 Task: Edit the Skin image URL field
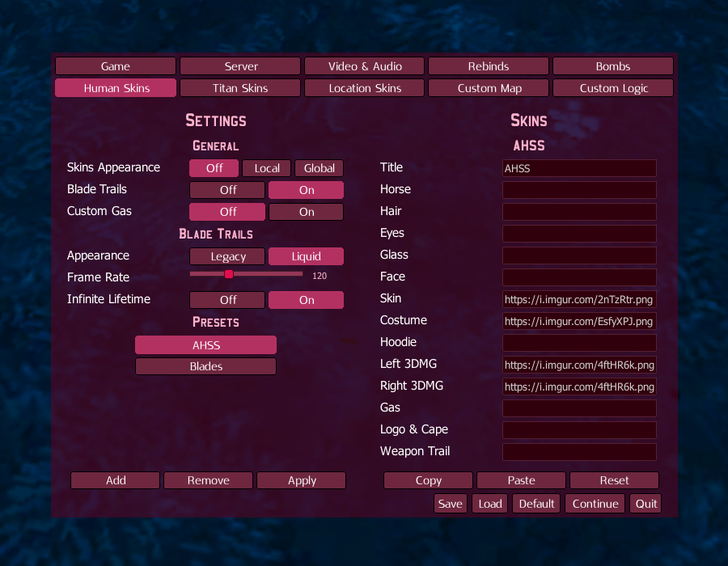click(x=579, y=299)
